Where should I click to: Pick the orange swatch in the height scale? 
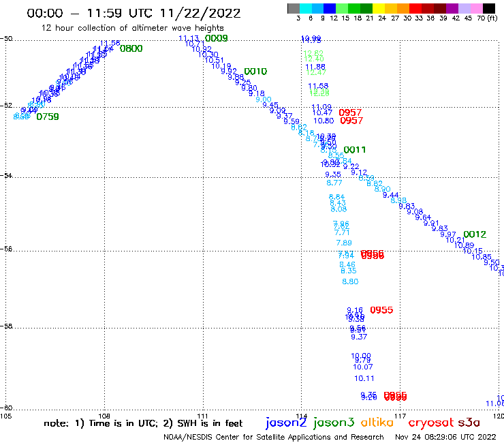pos(403,8)
